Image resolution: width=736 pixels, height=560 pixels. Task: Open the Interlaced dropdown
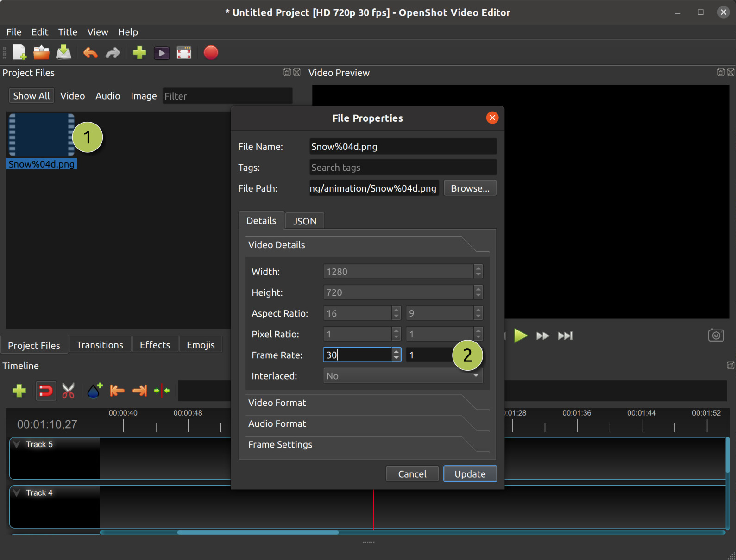[x=403, y=376]
